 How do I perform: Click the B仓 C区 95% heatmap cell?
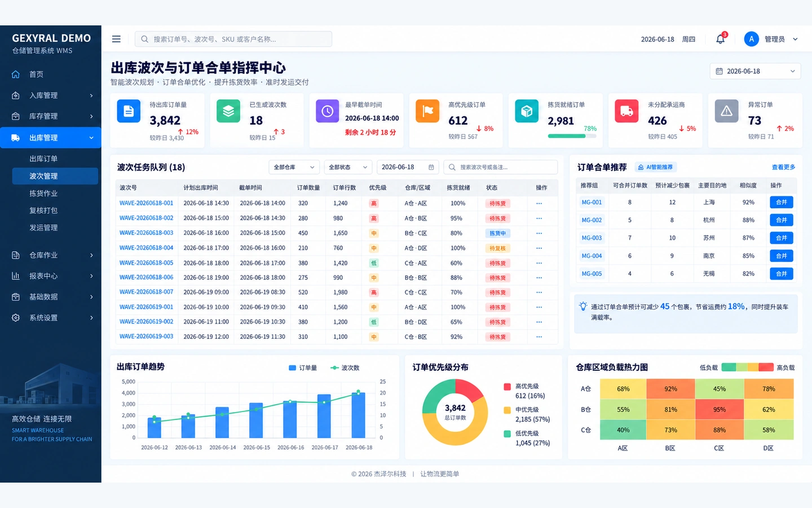point(720,410)
